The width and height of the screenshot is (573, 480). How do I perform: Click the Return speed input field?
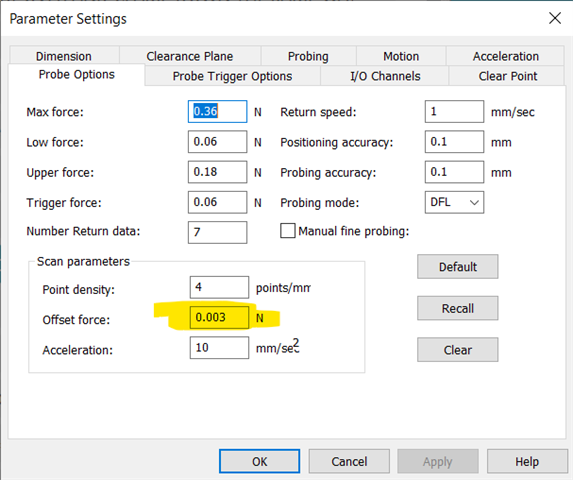tap(454, 112)
